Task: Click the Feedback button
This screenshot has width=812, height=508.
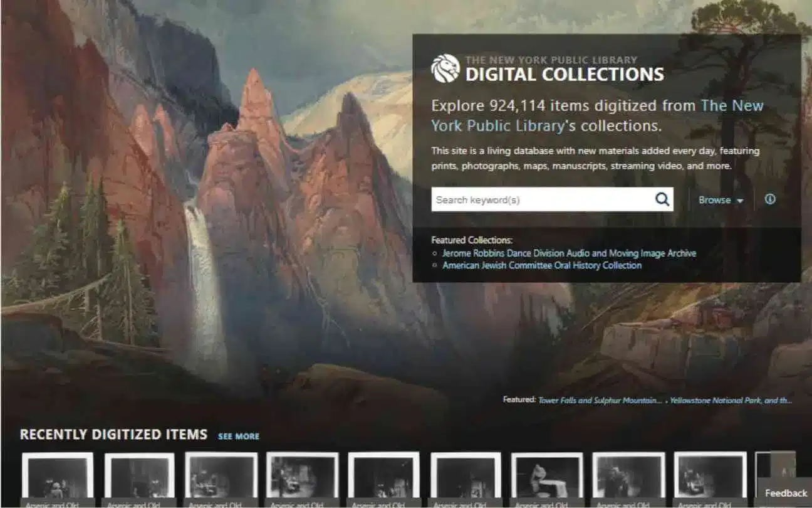Action: pos(786,493)
